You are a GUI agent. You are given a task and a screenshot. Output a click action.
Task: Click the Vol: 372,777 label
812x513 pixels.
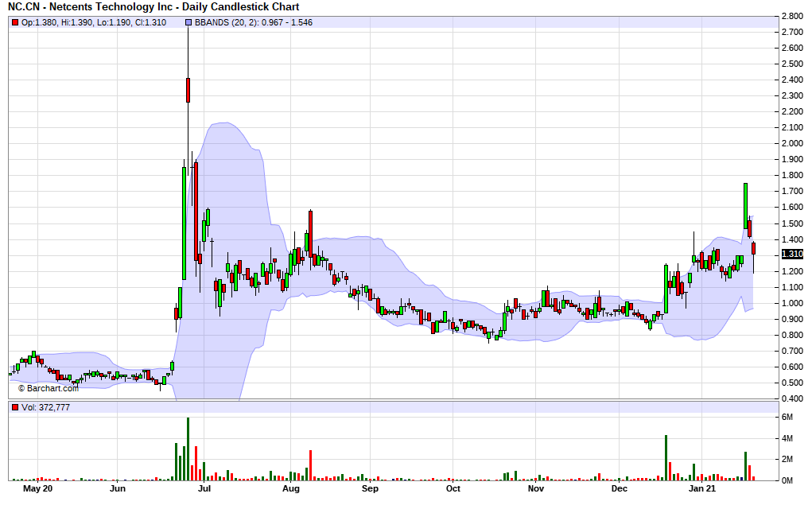coord(45,407)
